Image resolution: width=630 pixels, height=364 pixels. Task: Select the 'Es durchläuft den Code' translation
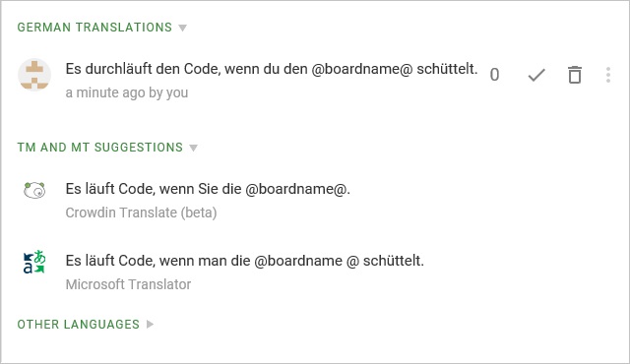tap(272, 69)
